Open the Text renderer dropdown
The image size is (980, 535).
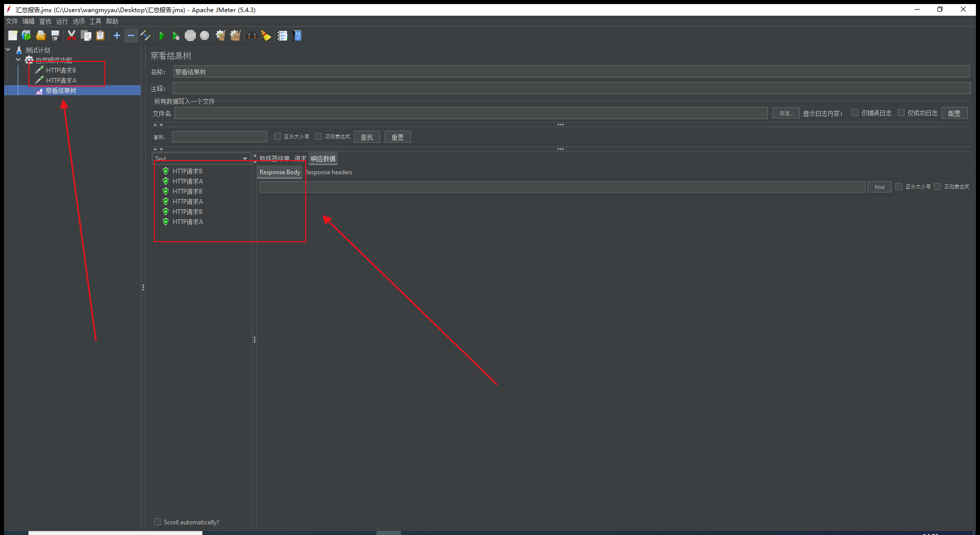(201, 159)
